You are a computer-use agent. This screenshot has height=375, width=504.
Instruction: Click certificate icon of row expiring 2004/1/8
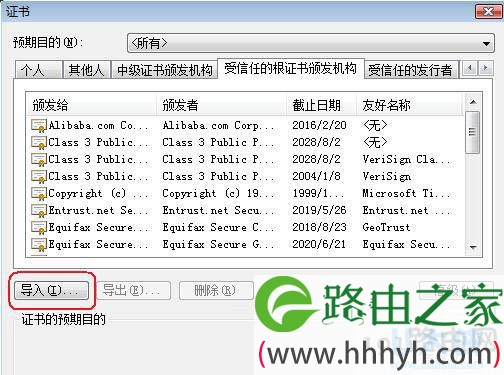coord(38,177)
